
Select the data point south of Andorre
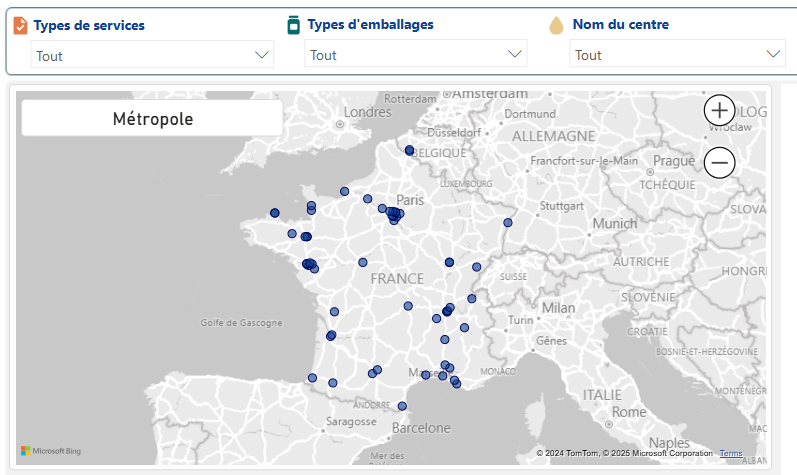pos(402,406)
